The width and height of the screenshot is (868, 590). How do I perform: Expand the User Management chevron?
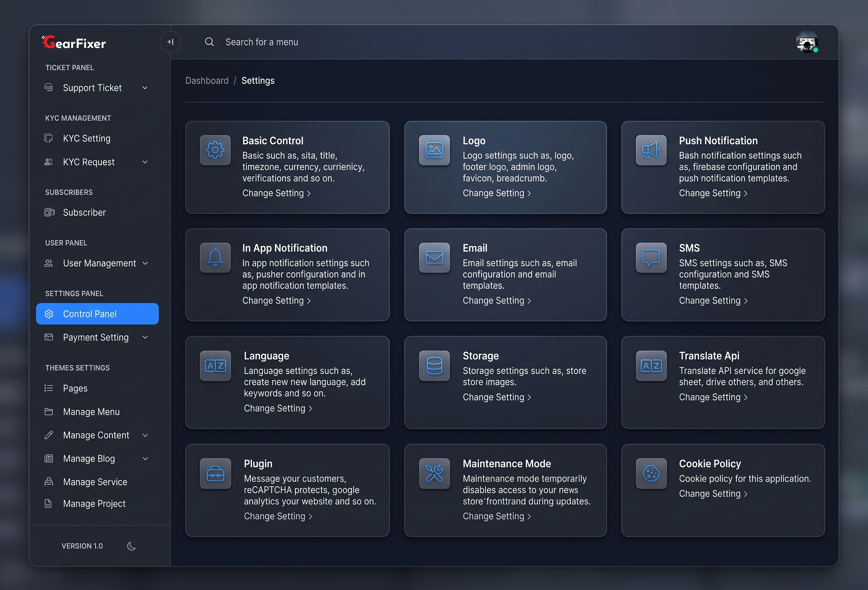(x=145, y=263)
